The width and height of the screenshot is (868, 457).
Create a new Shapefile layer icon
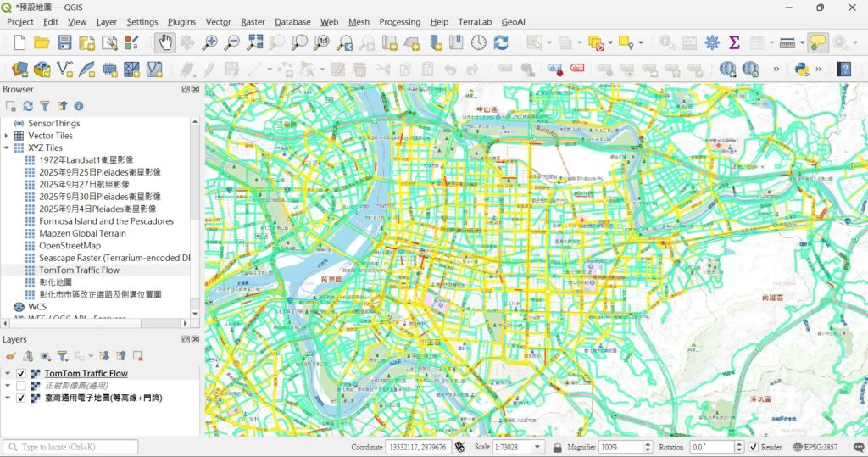pyautogui.click(x=64, y=70)
